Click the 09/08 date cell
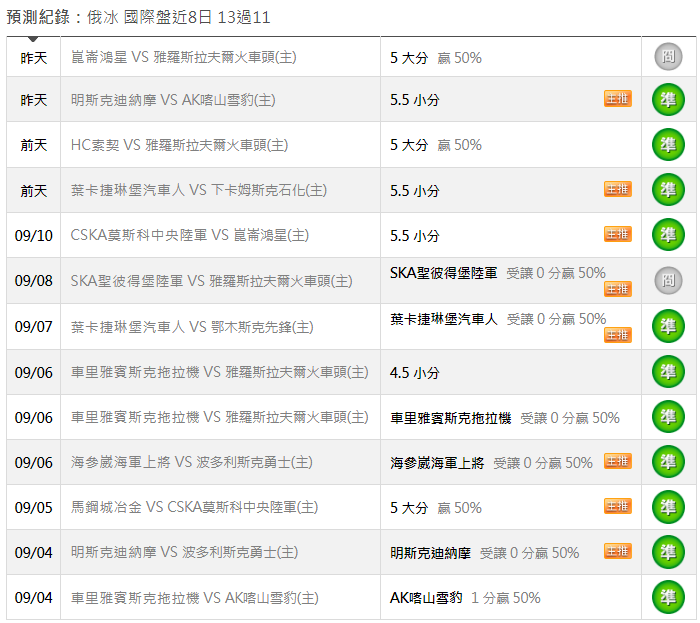The height and width of the screenshot is (623, 700). (x=33, y=280)
